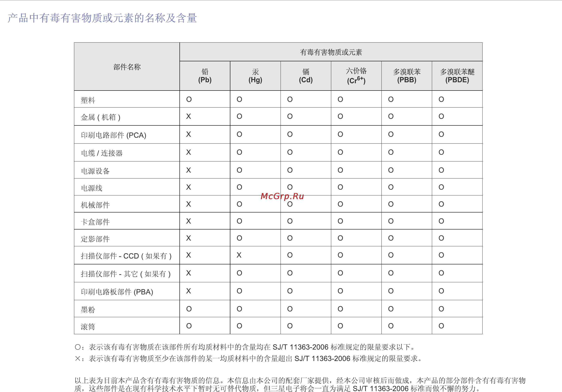Click the row label 扫描仪部件 - 其它 ( 如果有 )
The image size is (562, 392).
[126, 274]
